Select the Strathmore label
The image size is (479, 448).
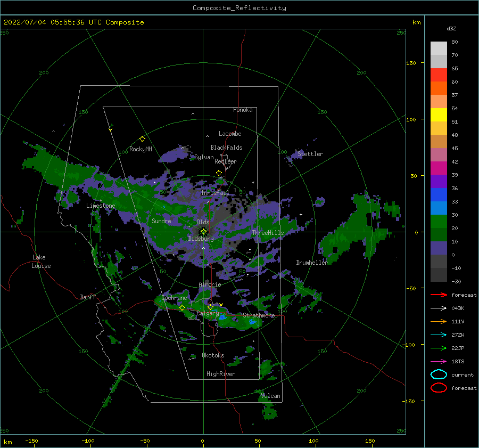tap(259, 315)
